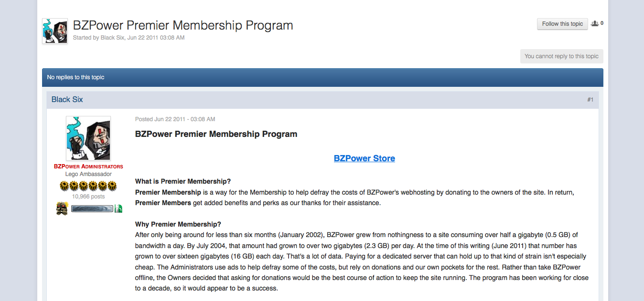Open Black Six's large profile avatar

tap(88, 138)
